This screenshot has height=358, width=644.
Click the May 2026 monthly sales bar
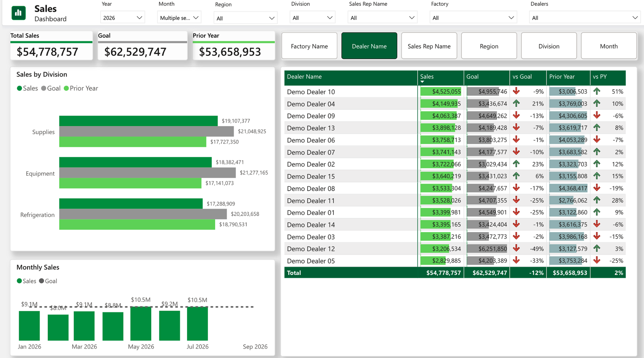(141, 324)
